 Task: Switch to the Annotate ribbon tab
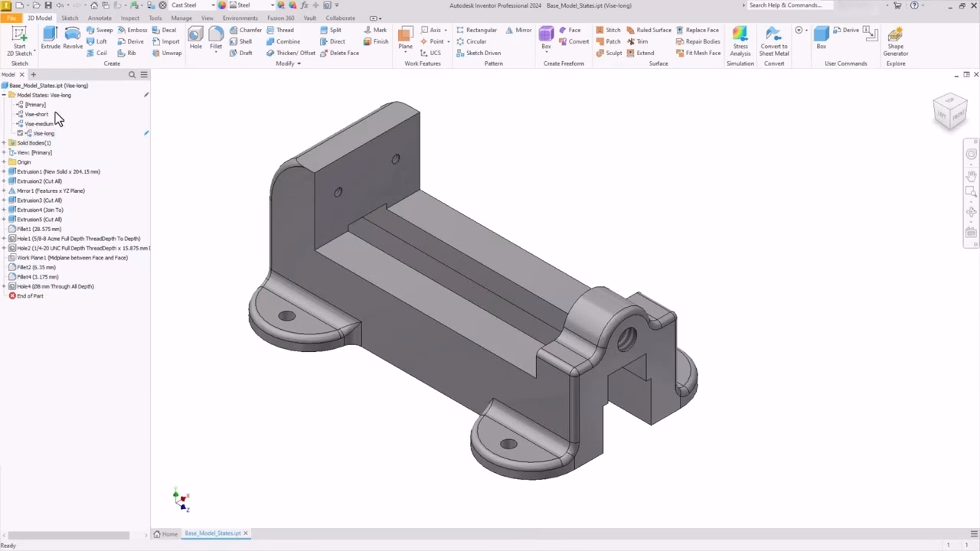99,18
